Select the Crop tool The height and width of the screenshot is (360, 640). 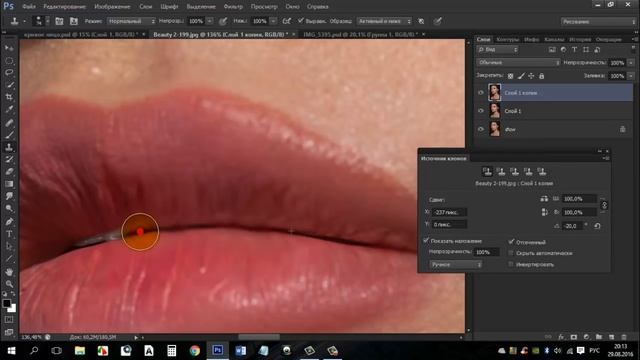[x=9, y=98]
